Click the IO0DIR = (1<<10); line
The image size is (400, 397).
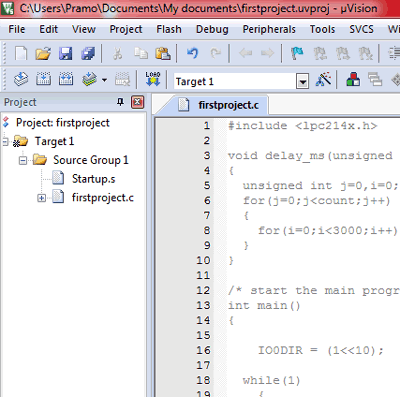pos(321,350)
